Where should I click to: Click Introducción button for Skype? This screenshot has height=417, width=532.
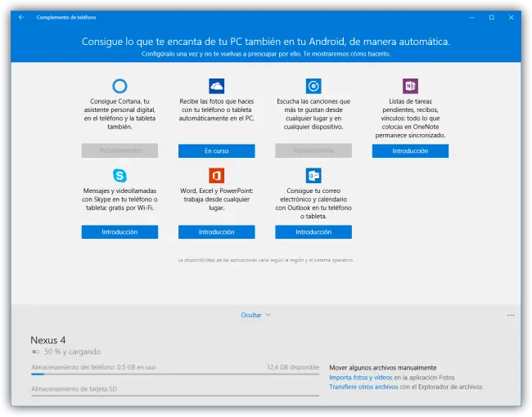(x=119, y=232)
